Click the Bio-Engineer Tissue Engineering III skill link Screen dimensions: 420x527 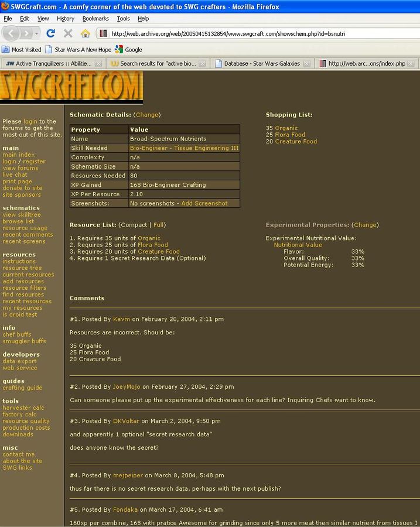pos(184,148)
